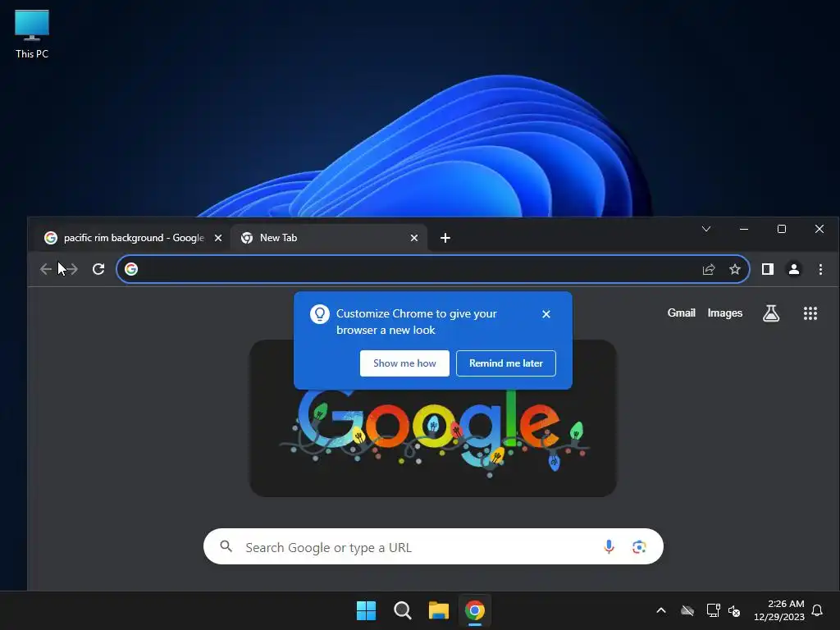Open the Images link

click(725, 313)
